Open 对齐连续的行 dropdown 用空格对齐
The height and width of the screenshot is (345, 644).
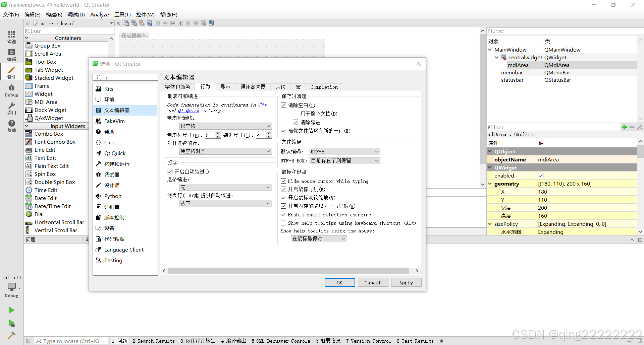click(x=225, y=151)
